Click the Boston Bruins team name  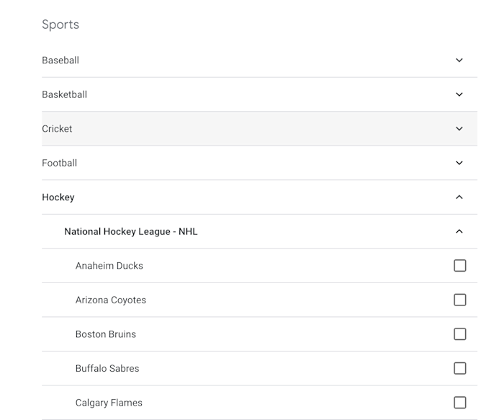[x=106, y=334]
